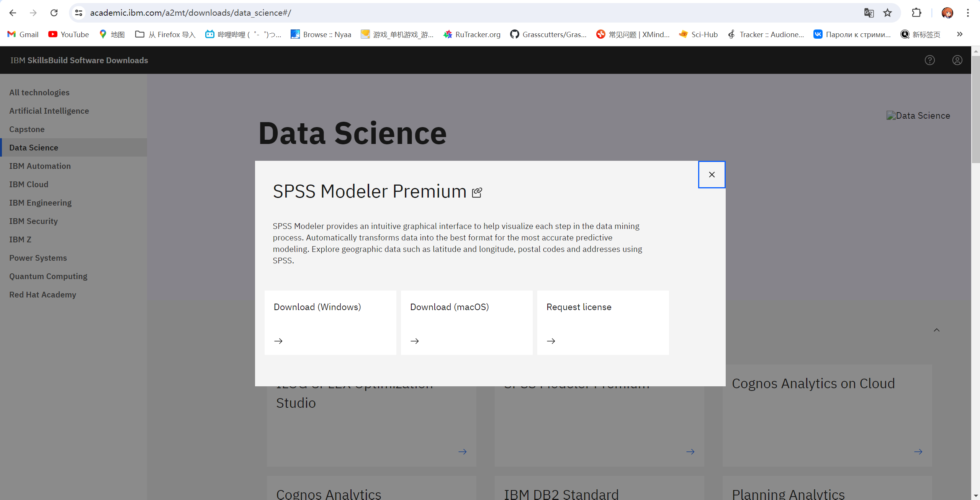980x500 pixels.
Task: Select IBM Cloud in the sidebar
Action: [x=29, y=184]
